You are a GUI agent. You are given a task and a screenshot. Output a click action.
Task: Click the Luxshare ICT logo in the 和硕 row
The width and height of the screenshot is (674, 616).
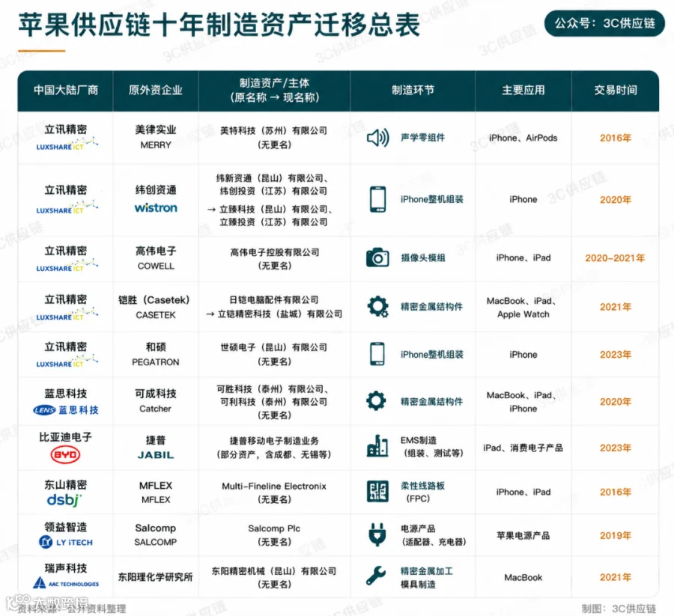point(67,362)
